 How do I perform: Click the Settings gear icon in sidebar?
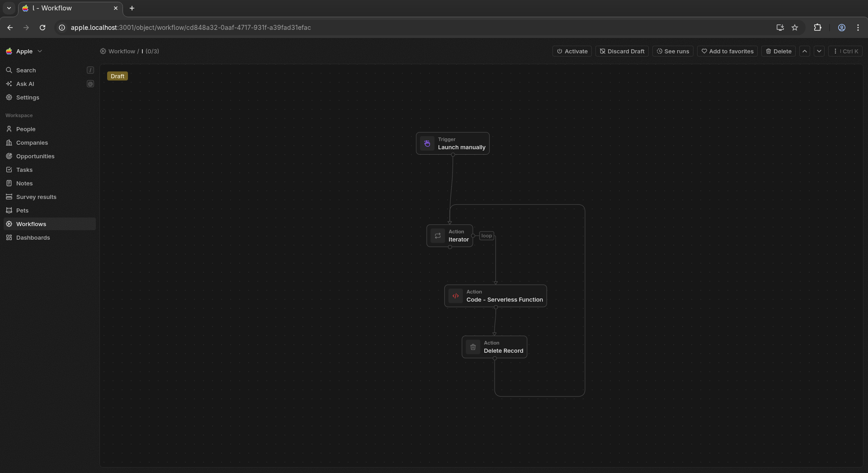point(9,97)
